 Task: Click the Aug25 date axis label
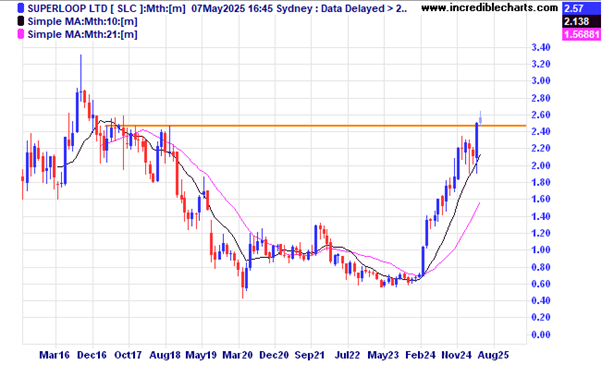(x=493, y=355)
